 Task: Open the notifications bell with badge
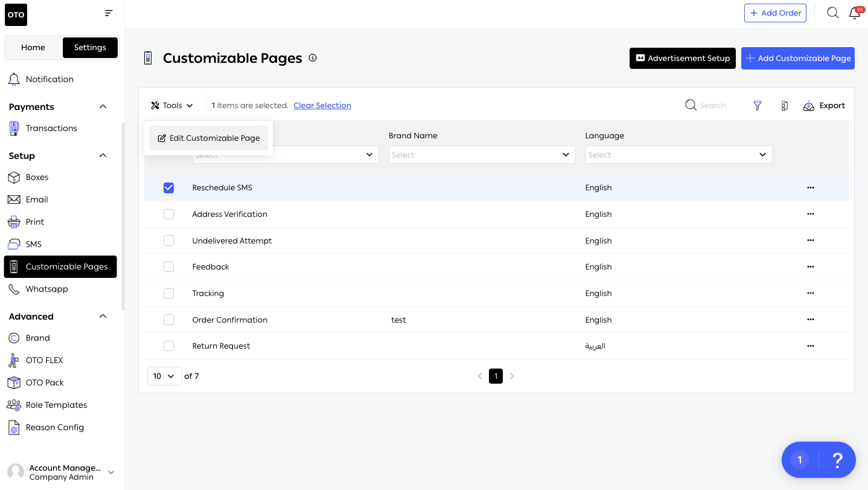[855, 13]
